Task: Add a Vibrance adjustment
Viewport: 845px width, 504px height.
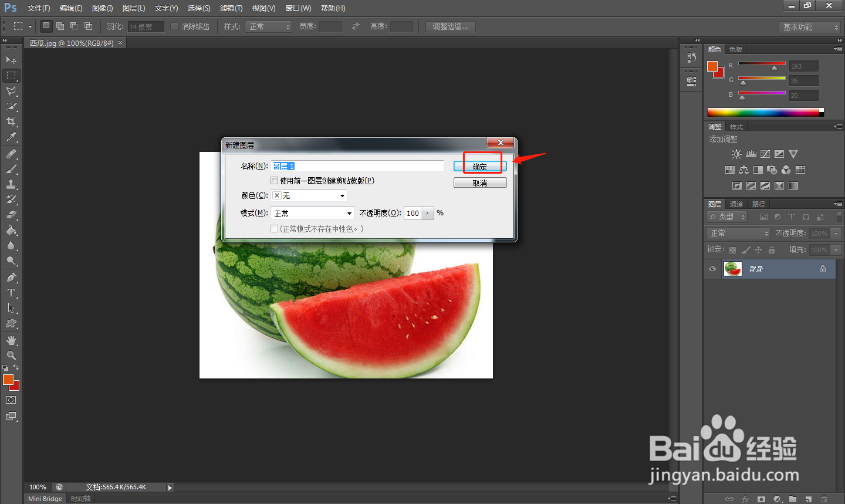Action: pyautogui.click(x=793, y=154)
